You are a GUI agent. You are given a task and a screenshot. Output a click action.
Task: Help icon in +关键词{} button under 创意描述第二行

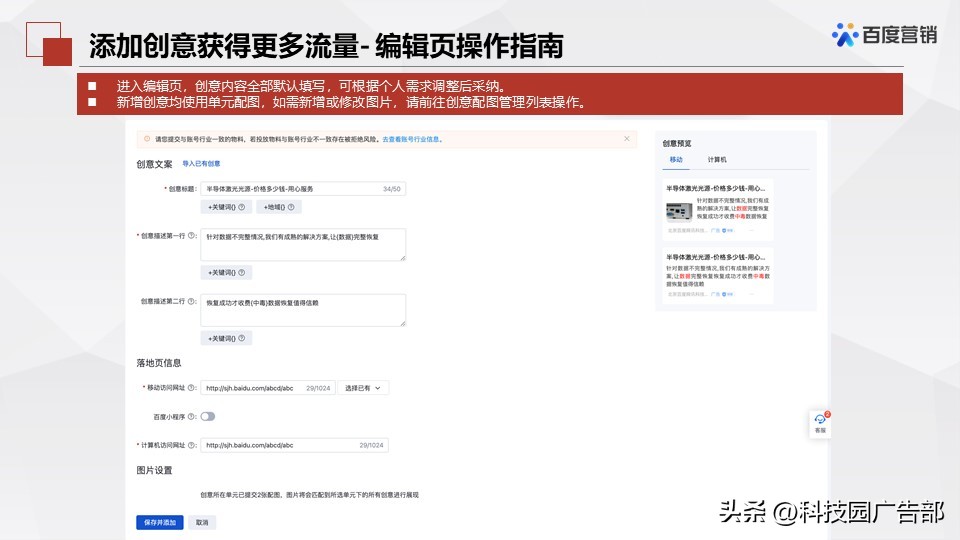pyautogui.click(x=242, y=338)
